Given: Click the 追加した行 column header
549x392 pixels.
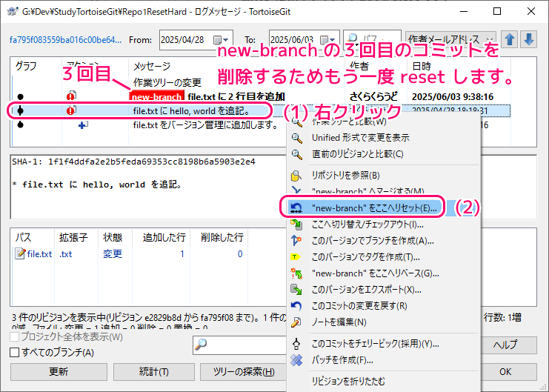Looking at the screenshot, I should point(161,238).
